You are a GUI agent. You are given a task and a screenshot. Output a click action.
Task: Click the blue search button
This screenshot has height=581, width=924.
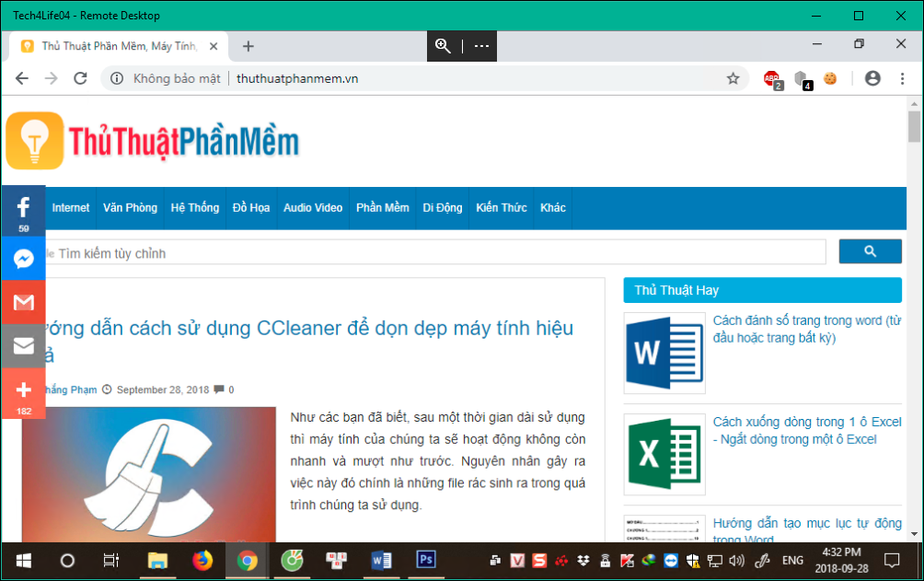tap(870, 251)
